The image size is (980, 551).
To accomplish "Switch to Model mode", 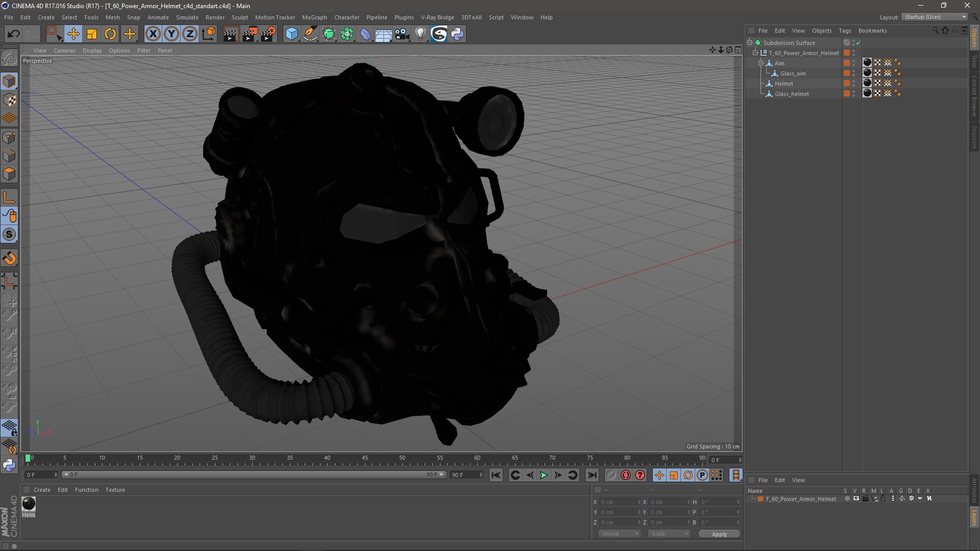I will click(9, 81).
